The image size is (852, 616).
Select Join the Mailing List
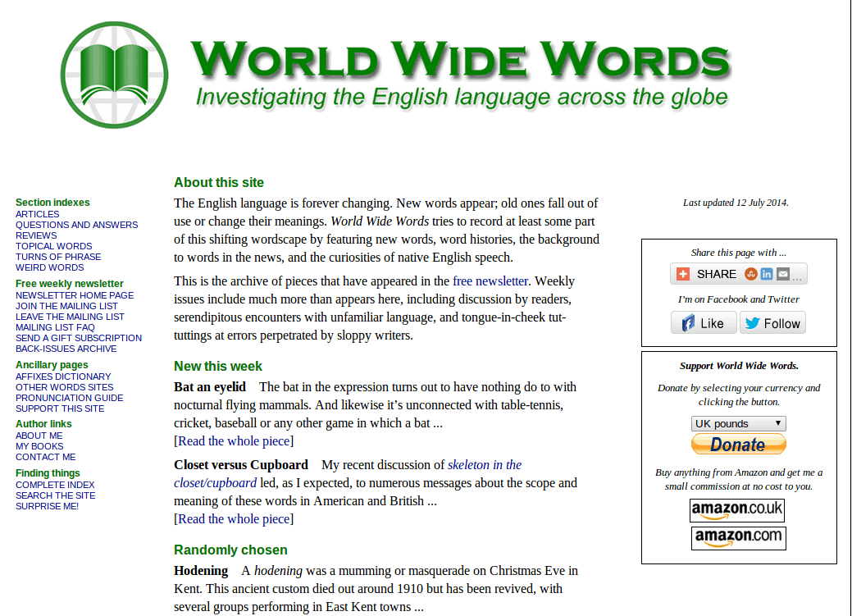66,306
